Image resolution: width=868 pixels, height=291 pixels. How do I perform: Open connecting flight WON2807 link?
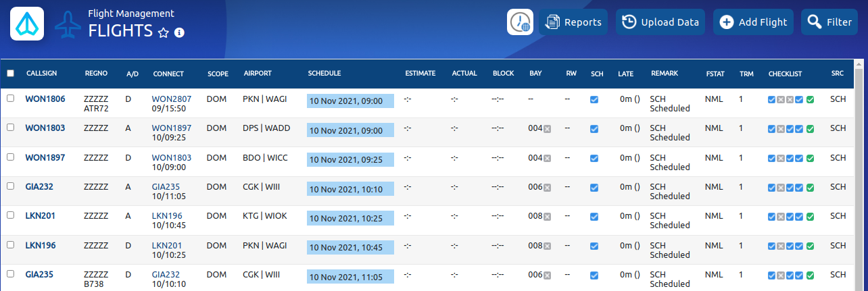point(172,99)
